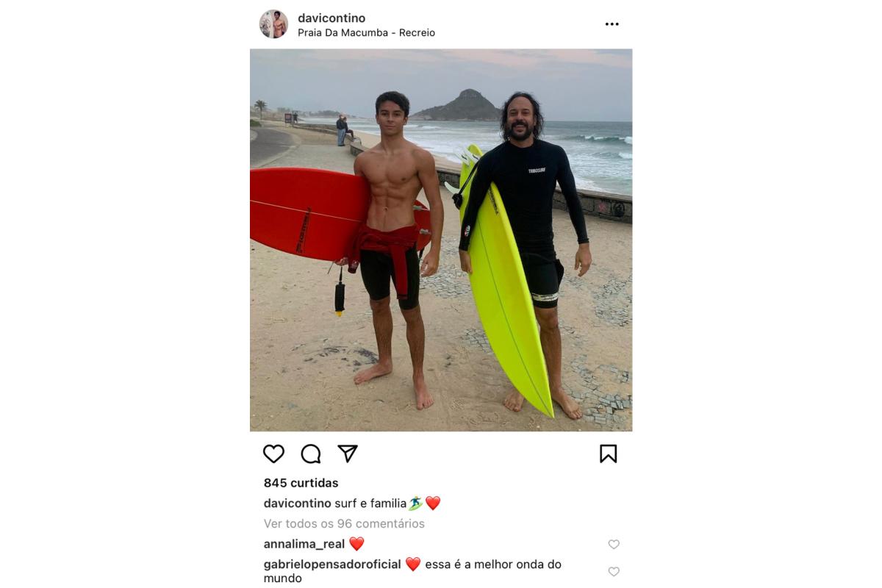Like the post with the heart icon
The width and height of the screenshot is (882, 588).
[x=273, y=454]
